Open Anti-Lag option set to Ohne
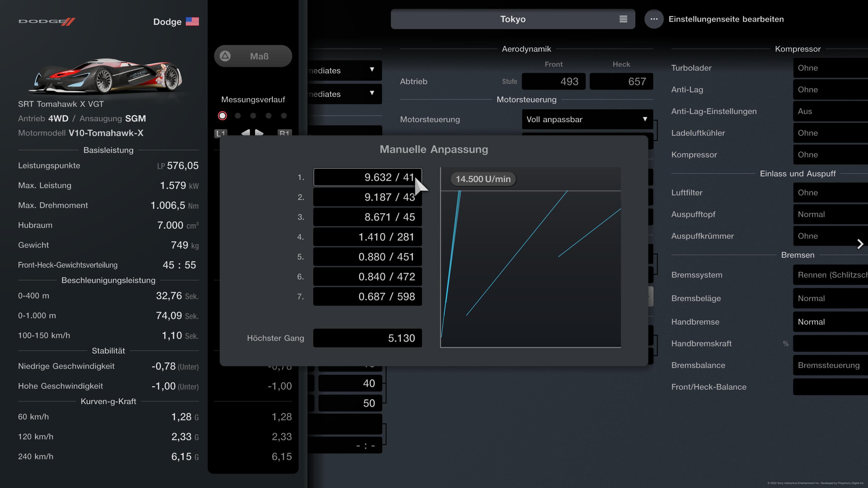 coord(831,90)
